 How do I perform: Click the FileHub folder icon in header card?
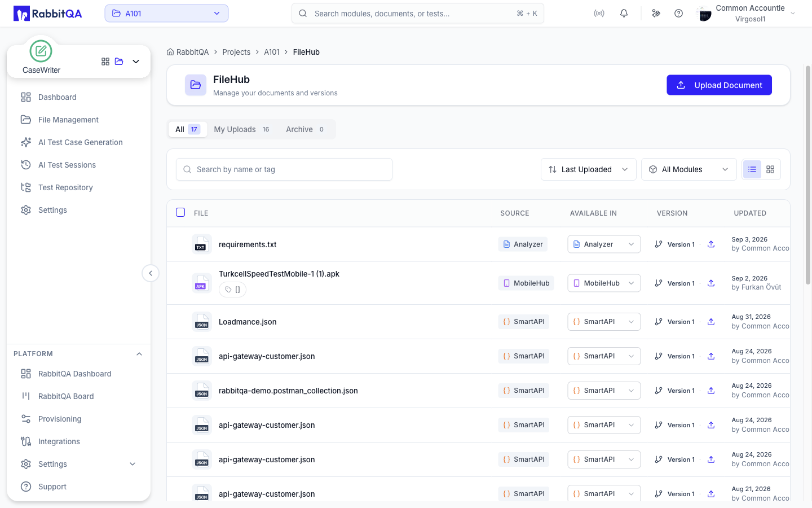[x=196, y=85]
